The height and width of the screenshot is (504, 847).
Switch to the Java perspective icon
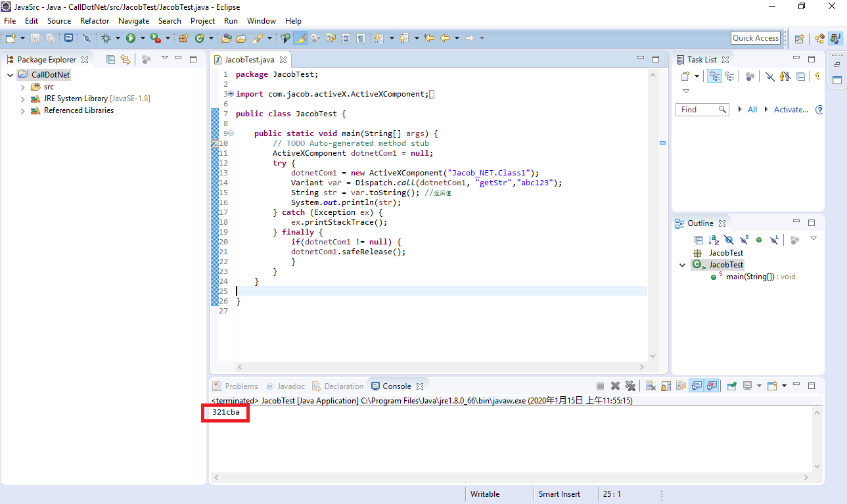tap(835, 39)
